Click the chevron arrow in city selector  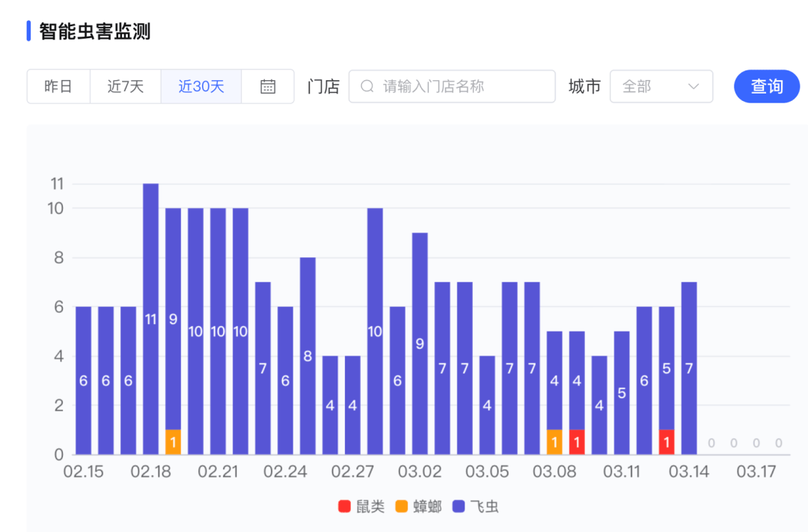click(693, 86)
